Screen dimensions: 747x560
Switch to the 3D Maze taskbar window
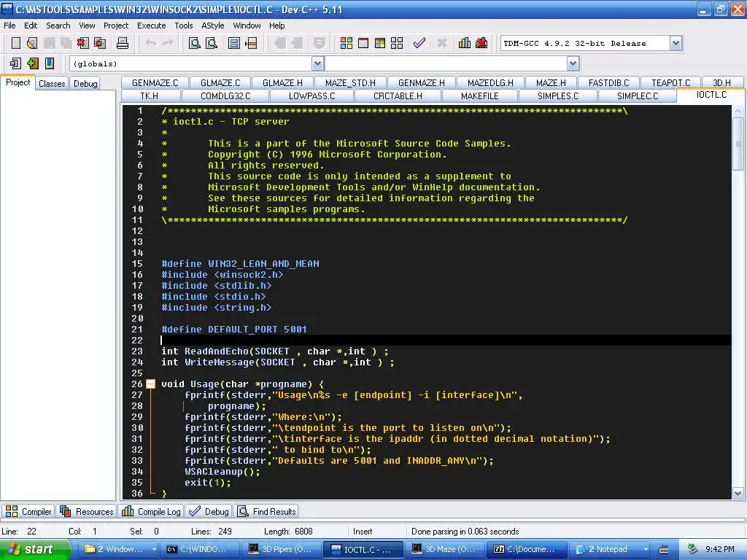[x=444, y=550]
